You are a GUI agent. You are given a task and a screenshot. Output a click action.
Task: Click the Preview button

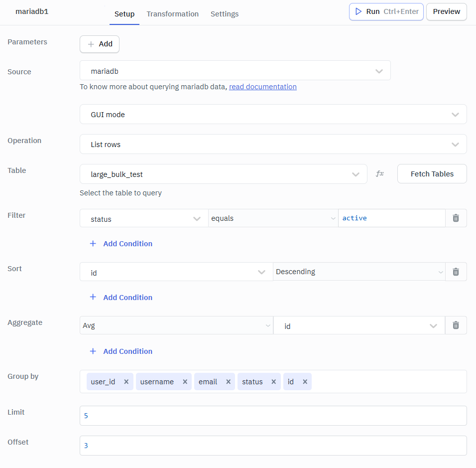(x=446, y=12)
